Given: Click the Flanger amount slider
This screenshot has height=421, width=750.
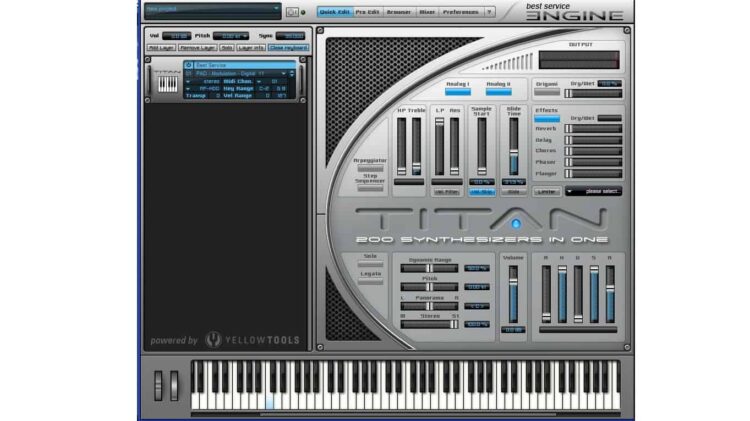Looking at the screenshot, I should [x=593, y=174].
